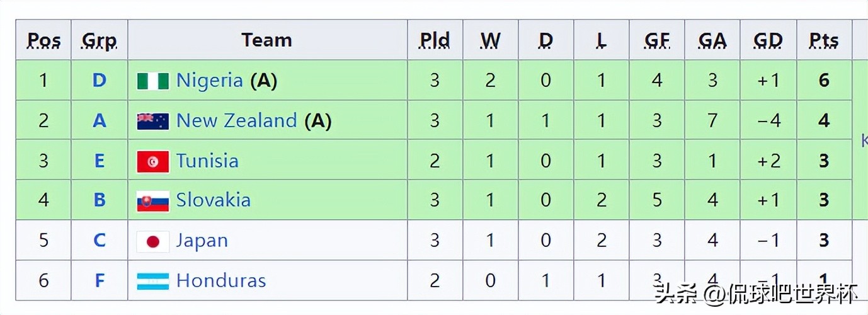Open the Slovakia team link
This screenshot has height=315, width=868.
click(x=214, y=201)
